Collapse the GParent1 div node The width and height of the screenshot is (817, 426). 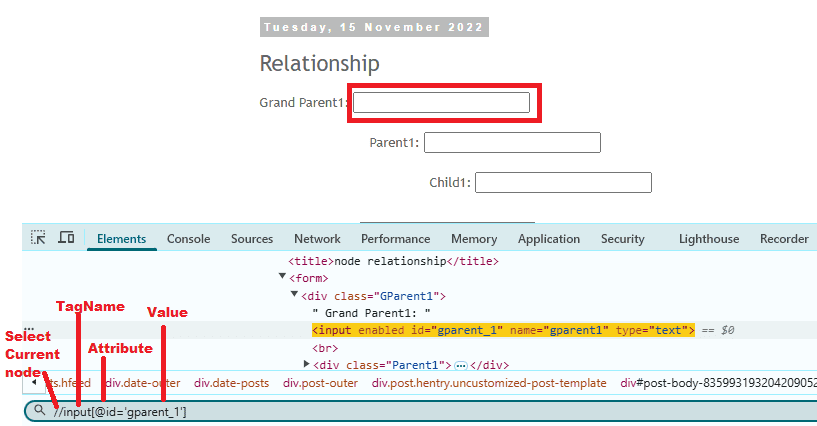[294, 295]
